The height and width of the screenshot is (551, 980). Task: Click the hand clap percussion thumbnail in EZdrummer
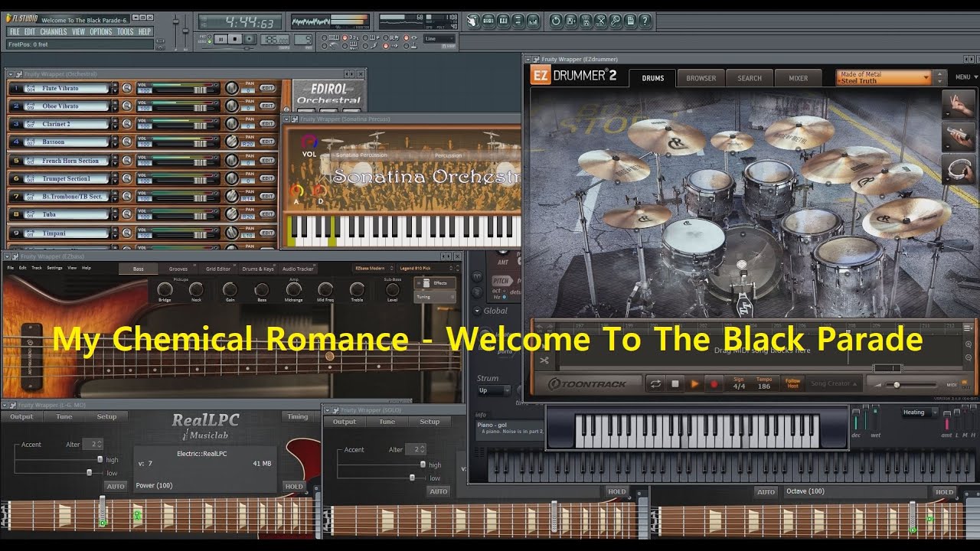coord(958,103)
